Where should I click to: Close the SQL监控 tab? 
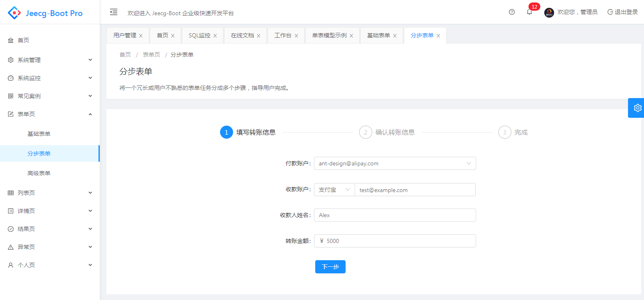[x=215, y=36]
